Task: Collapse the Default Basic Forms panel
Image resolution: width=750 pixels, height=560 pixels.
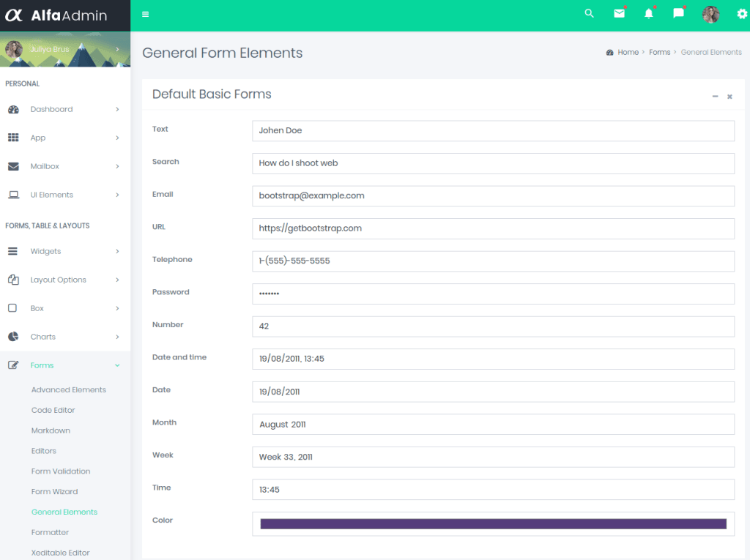Action: point(715,97)
